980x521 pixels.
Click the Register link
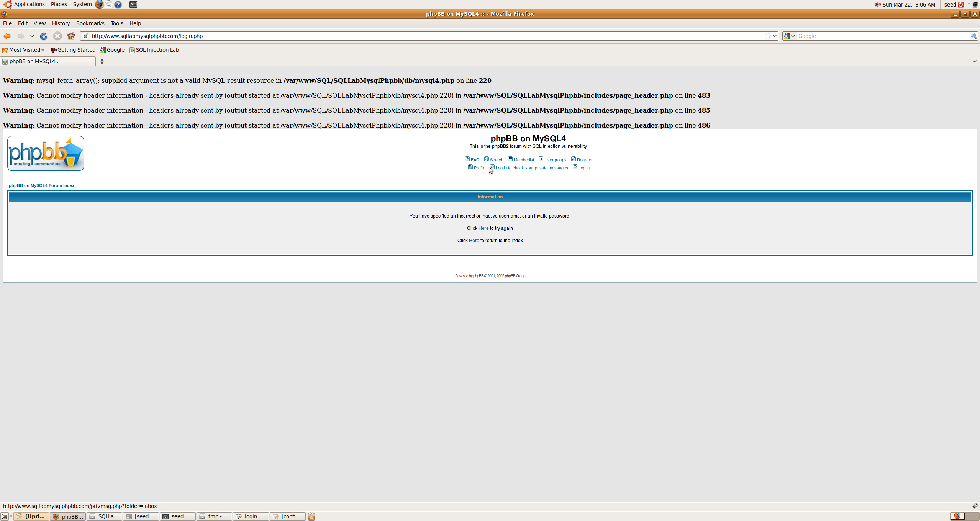[584, 160]
